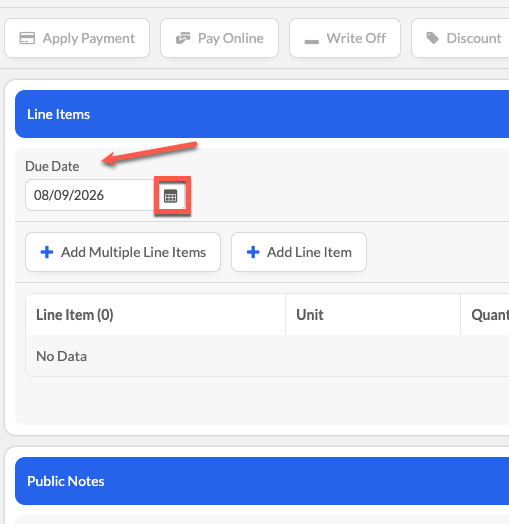This screenshot has height=524, width=509.
Task: Click the Pay Online button text
Action: tap(231, 38)
